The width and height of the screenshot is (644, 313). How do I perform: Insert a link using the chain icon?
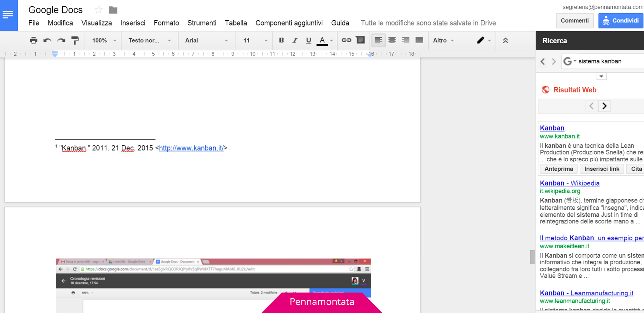coord(346,40)
